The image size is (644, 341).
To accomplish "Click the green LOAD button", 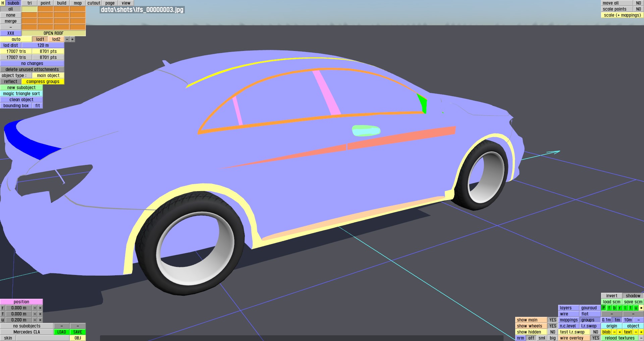I will coord(62,332).
